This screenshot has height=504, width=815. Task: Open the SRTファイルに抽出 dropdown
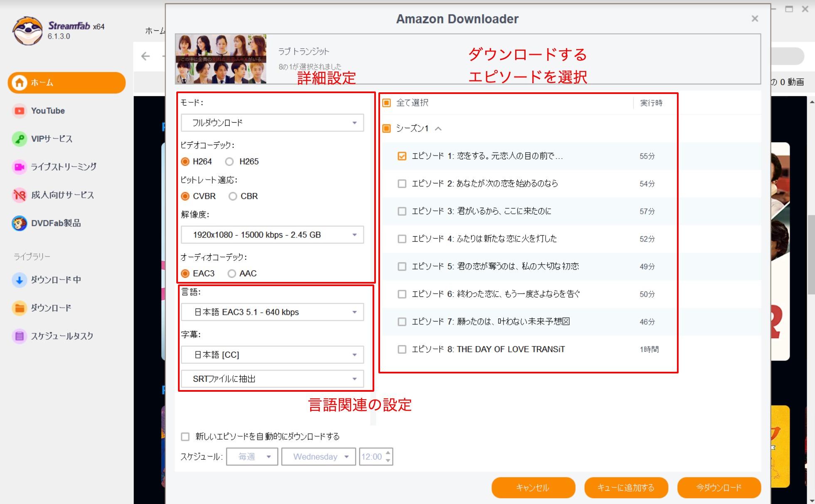[272, 379]
